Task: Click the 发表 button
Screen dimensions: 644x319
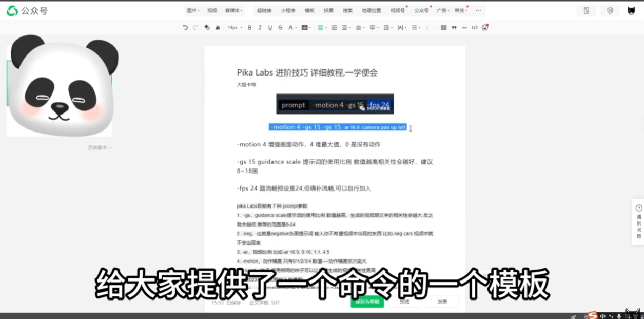Action: click(442, 302)
